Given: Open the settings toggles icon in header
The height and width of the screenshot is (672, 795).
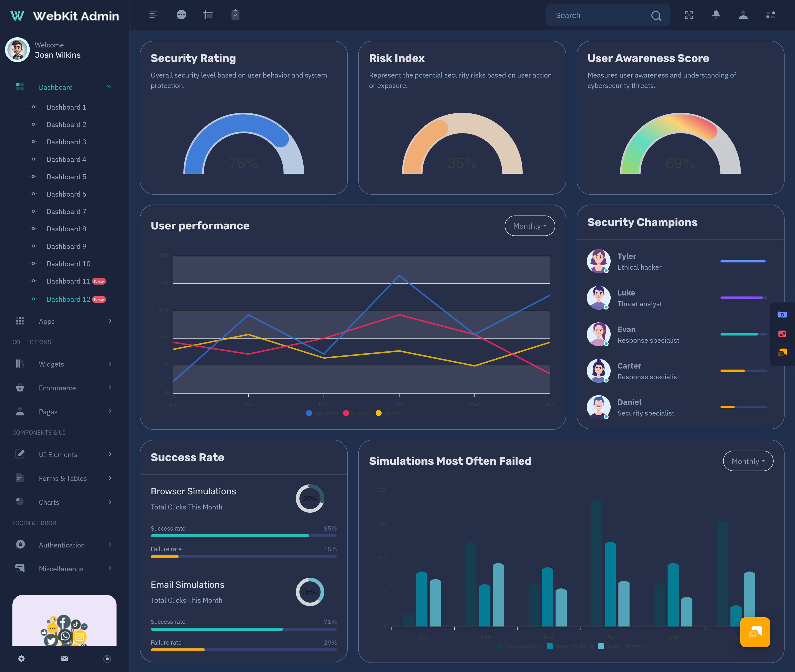Looking at the screenshot, I should point(770,15).
